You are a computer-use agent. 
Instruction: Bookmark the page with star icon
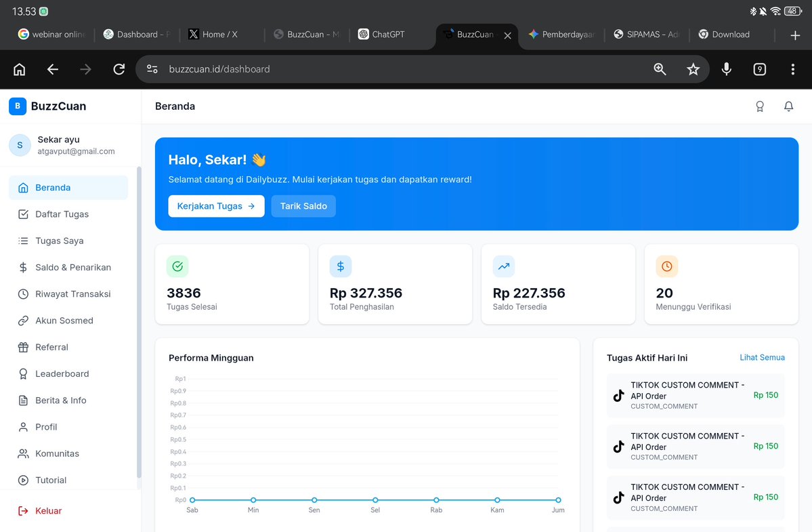[693, 69]
